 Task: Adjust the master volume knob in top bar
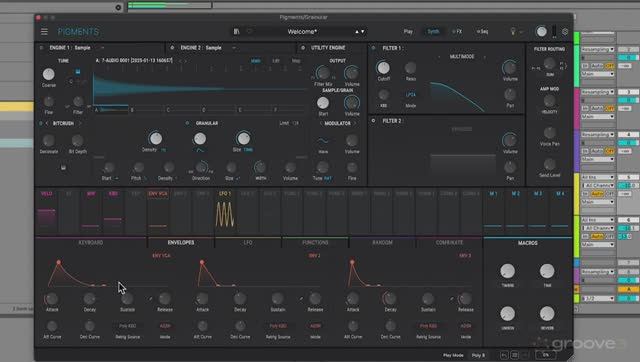click(x=541, y=31)
